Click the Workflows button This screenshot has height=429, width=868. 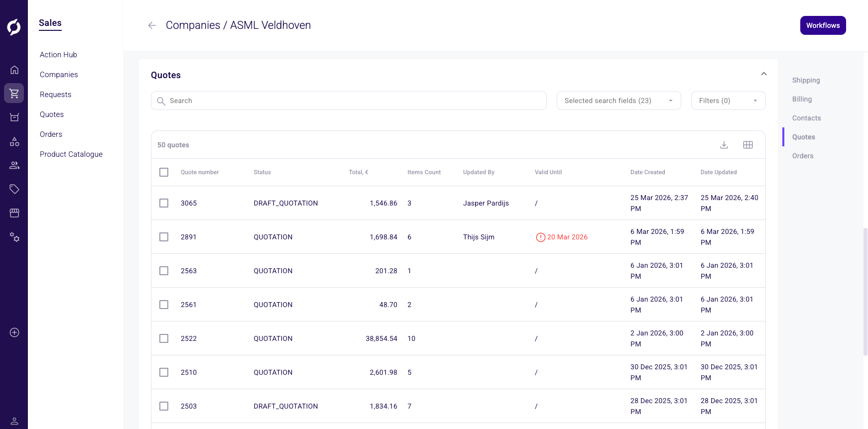point(823,25)
